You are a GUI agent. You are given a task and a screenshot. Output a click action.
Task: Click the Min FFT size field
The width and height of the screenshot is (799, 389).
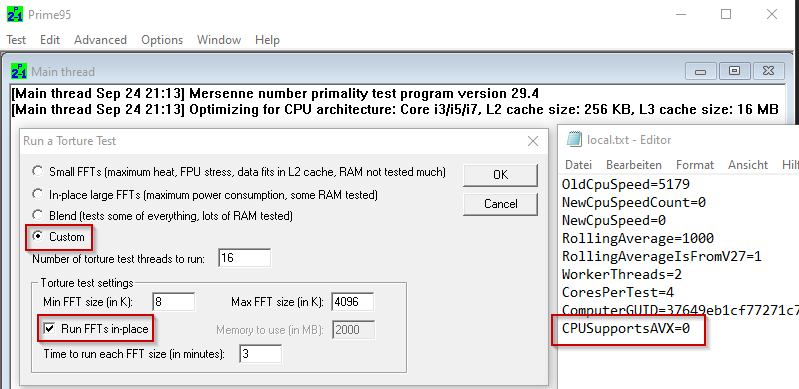click(x=174, y=302)
